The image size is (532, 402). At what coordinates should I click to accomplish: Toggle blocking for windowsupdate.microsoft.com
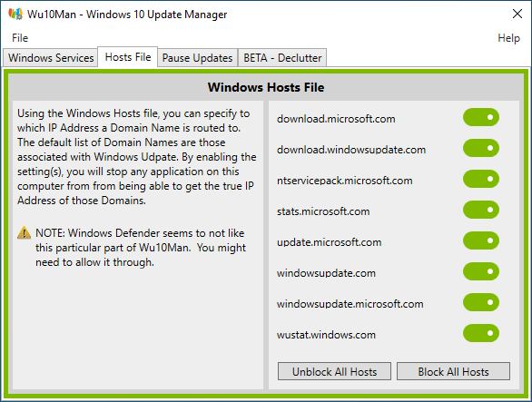coord(481,302)
